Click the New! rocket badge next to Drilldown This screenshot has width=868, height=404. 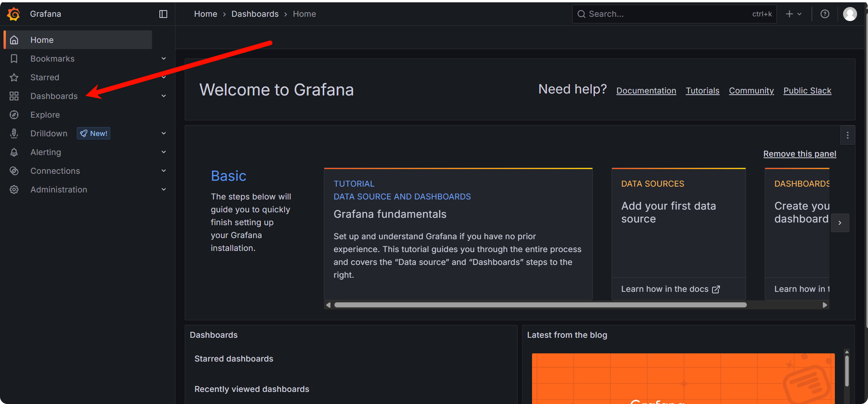pos(94,133)
